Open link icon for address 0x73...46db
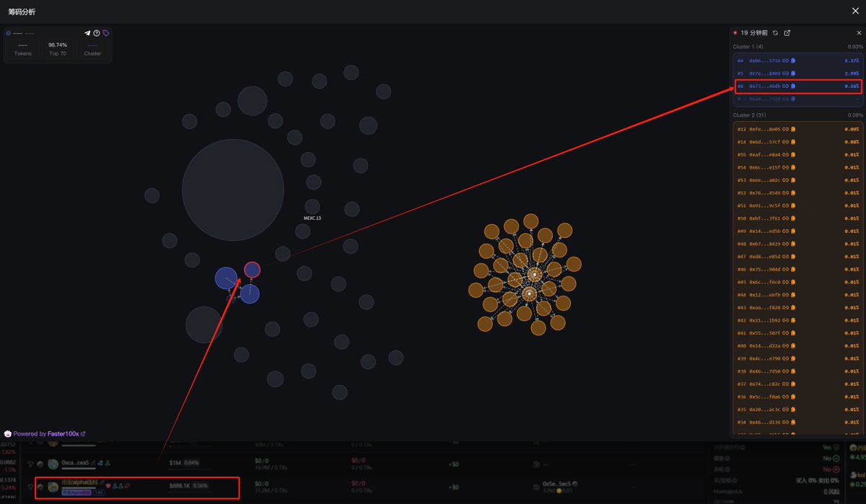The width and height of the screenshot is (866, 504). click(785, 87)
